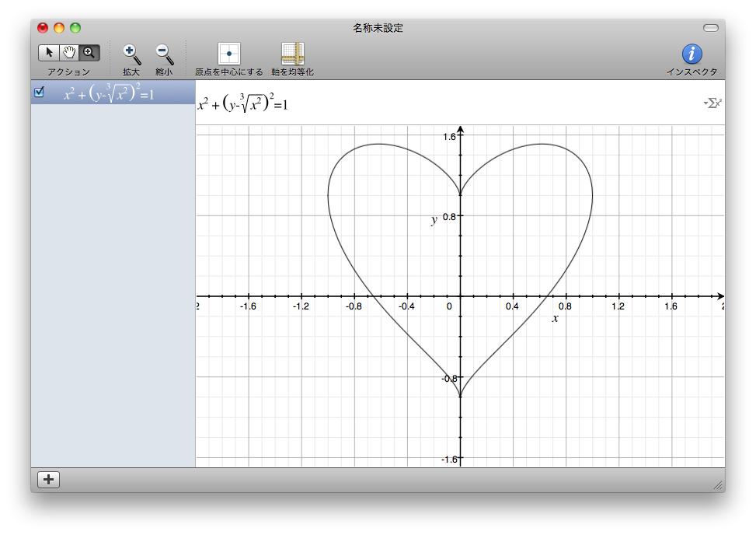Click the x-axis label -0.4

406,306
